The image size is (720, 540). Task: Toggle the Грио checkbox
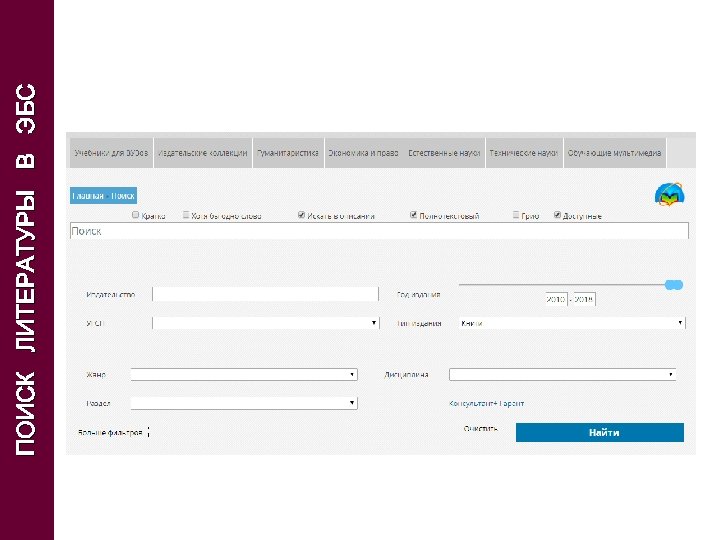coord(516,214)
